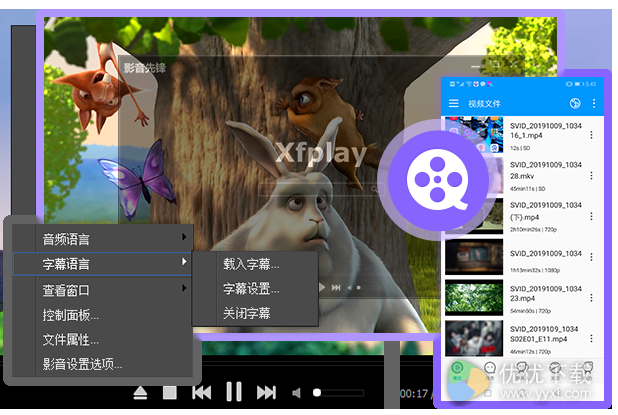Open more options for (下).mp4
This screenshot has width=618, height=415.
click(591, 216)
